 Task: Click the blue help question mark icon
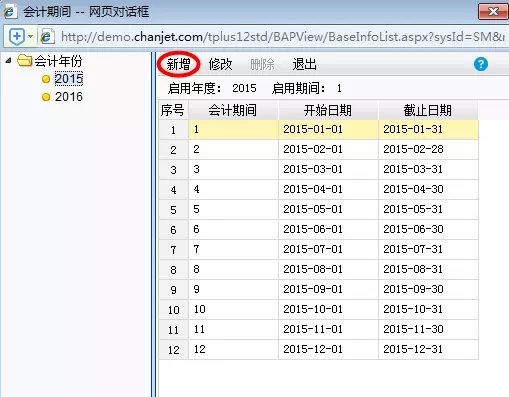click(x=481, y=64)
